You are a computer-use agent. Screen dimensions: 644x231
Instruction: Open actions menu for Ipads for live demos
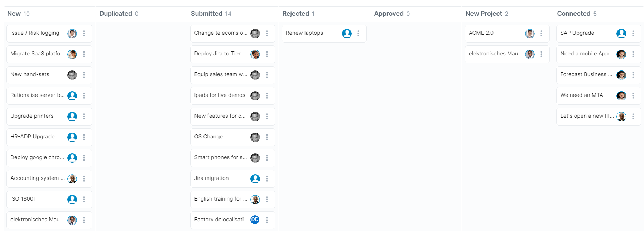click(267, 95)
